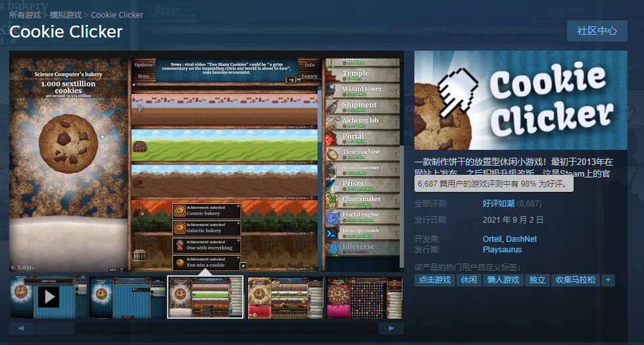
Task: Click Legacy in the game screenshot
Action: tap(309, 76)
